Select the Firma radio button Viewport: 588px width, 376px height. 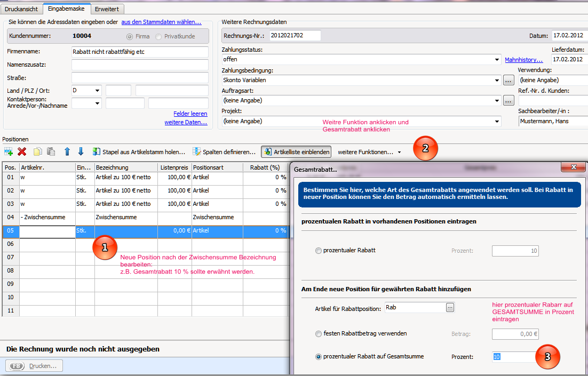[130, 37]
